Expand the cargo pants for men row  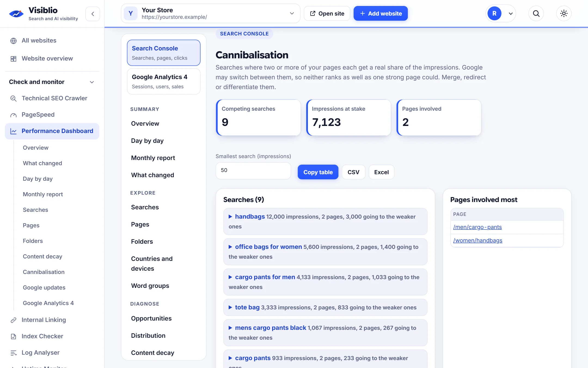tap(325, 282)
